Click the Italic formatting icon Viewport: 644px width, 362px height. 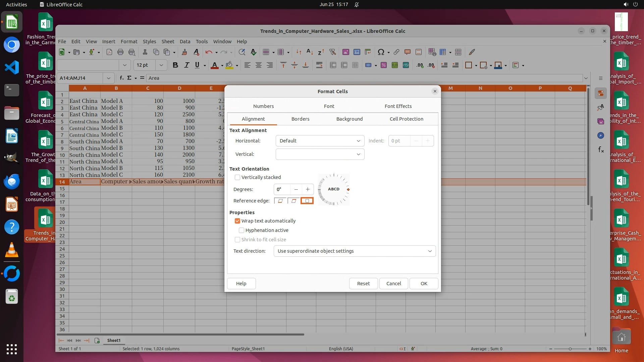[186, 65]
